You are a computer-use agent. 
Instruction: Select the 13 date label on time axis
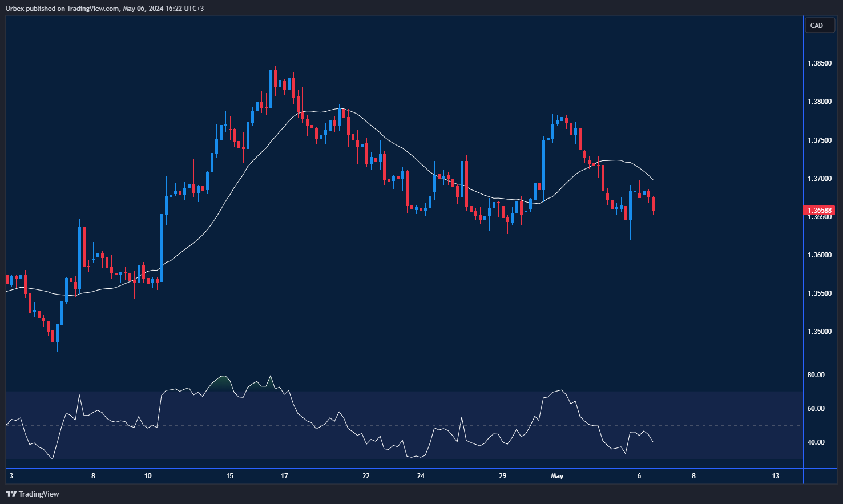pyautogui.click(x=775, y=476)
